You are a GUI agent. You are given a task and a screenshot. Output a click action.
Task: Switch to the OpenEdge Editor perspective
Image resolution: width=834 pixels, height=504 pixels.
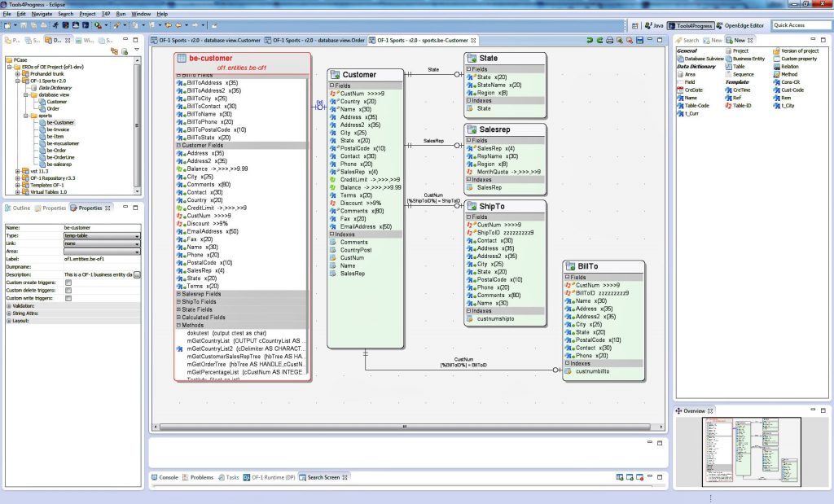(744, 25)
